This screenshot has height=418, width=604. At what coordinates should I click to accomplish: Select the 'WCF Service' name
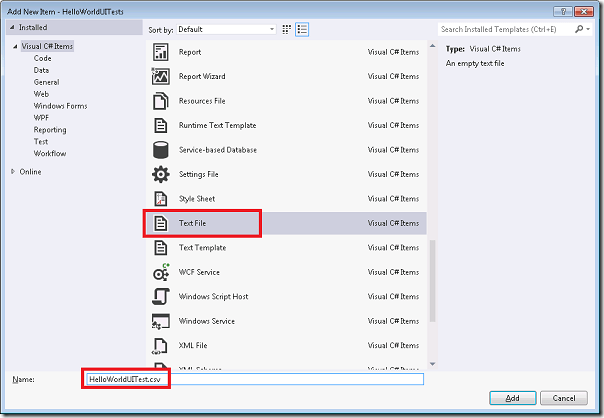point(199,272)
